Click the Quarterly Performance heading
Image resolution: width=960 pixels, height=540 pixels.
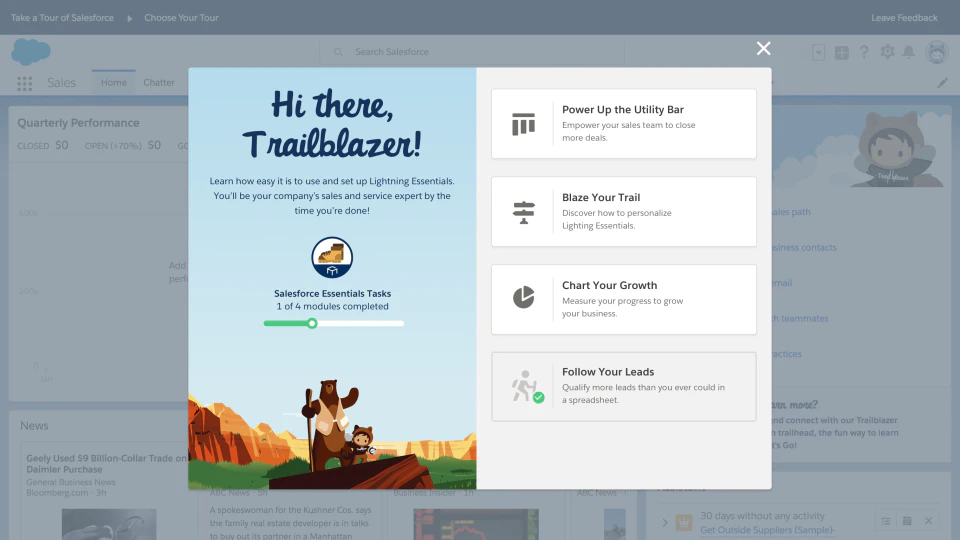pos(78,123)
